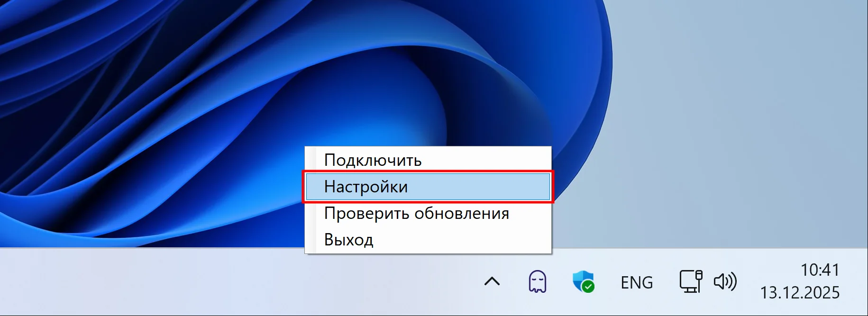Viewport: 868px width, 316px height.
Task: Open the ghost app tray icon
Action: pyautogui.click(x=537, y=282)
